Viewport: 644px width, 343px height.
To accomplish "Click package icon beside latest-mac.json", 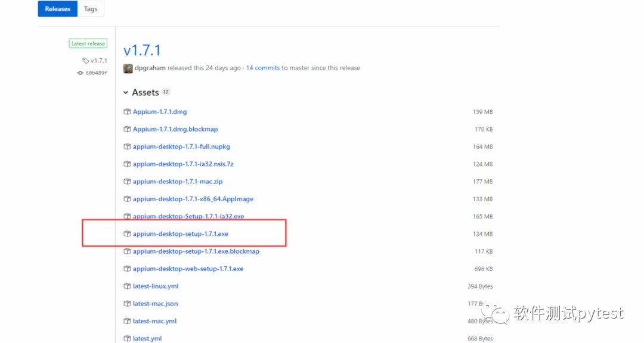I will pyautogui.click(x=128, y=304).
